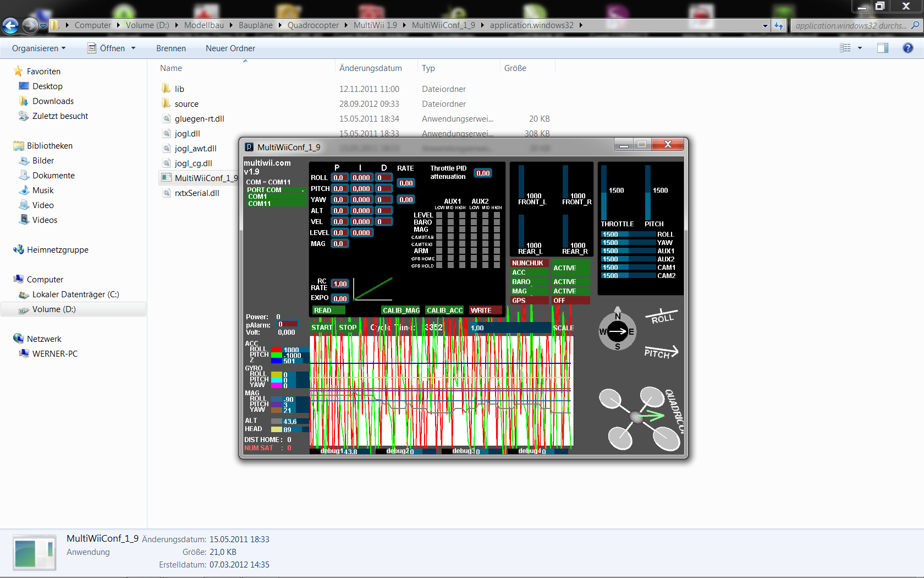924x578 pixels.
Task: Click the compass heading indicator in MultiWiiConf
Action: tap(617, 331)
